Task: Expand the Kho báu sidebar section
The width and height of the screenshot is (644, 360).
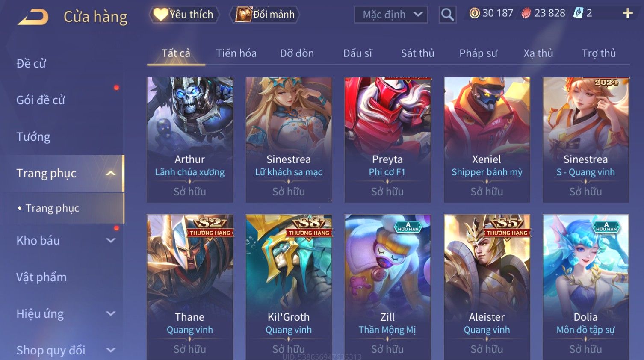Action: [111, 241]
